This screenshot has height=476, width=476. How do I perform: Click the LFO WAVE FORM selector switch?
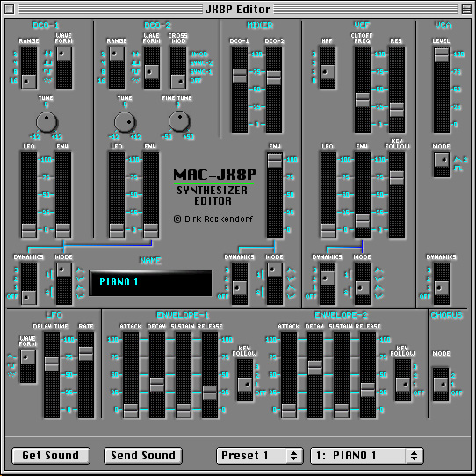tap(27, 366)
